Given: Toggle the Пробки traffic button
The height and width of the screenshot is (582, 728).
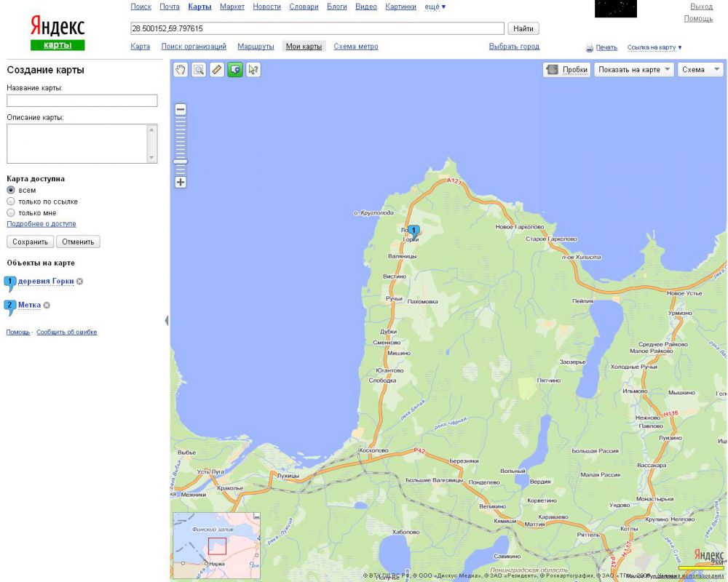Looking at the screenshot, I should tap(566, 70).
